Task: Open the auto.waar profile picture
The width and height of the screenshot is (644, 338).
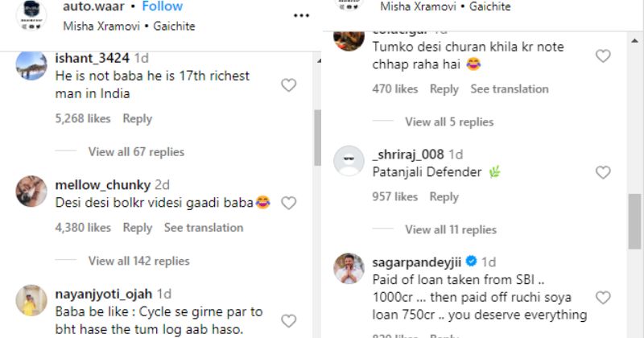Action: click(x=31, y=14)
